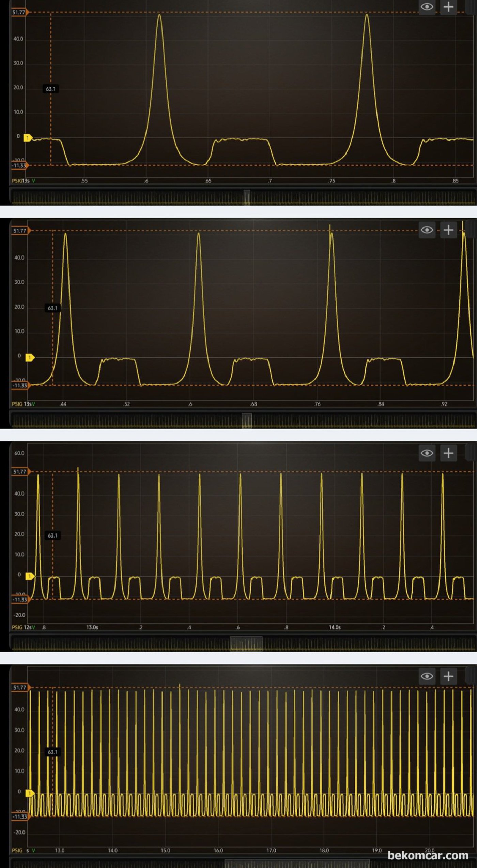Select channel 1 zero marker in top chart

click(28, 138)
